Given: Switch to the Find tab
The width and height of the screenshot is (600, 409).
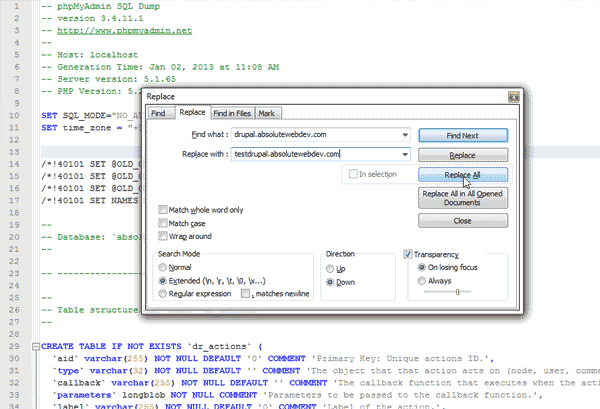Looking at the screenshot, I should [158, 115].
